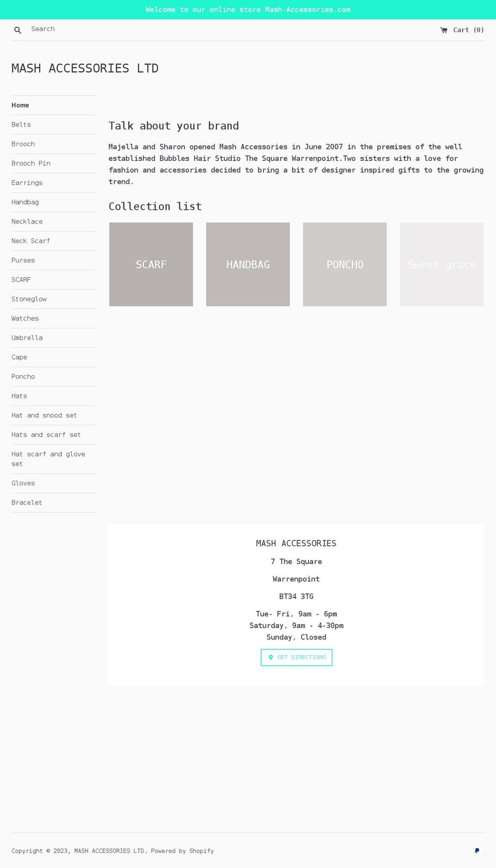Click the 'Talk about your brand' heading

pyautogui.click(x=174, y=126)
